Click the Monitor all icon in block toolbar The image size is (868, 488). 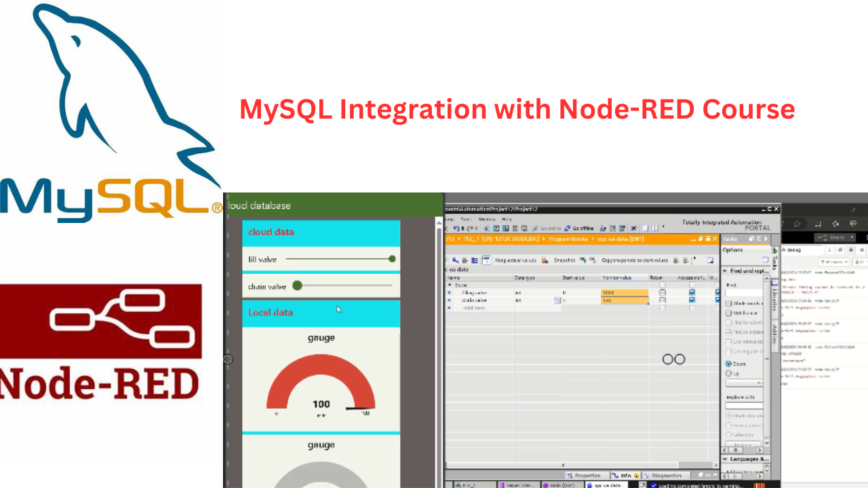[486, 260]
